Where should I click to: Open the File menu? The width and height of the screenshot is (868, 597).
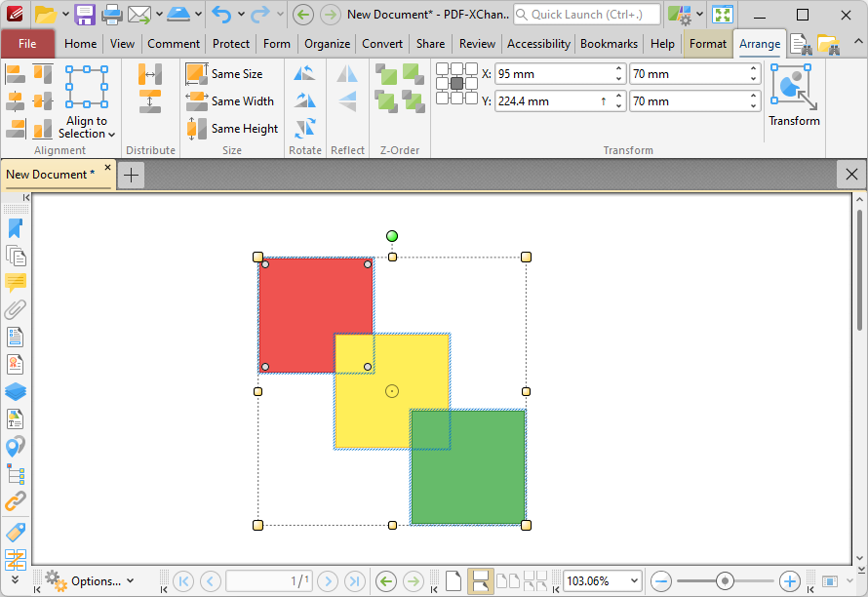pos(27,44)
